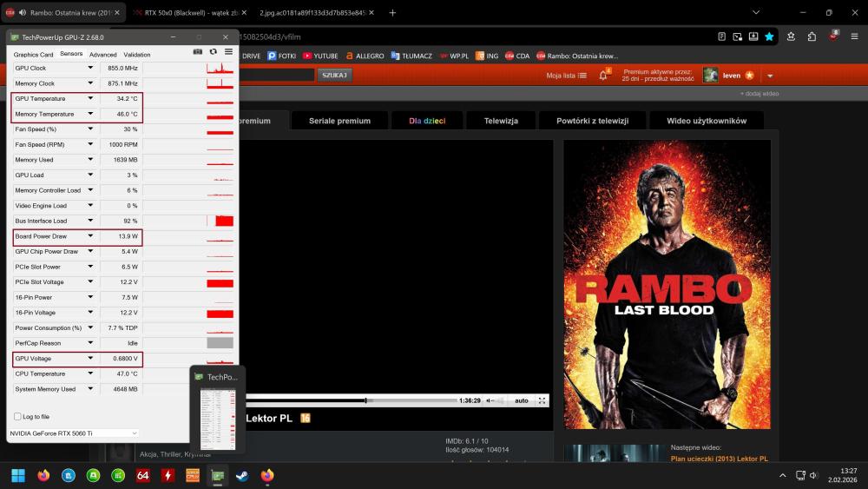The width and height of the screenshot is (868, 489).
Task: Select the Telewizja tab
Action: pos(501,121)
